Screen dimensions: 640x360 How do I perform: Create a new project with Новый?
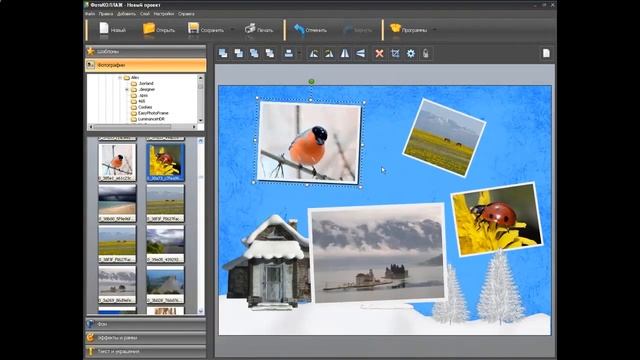(x=112, y=30)
